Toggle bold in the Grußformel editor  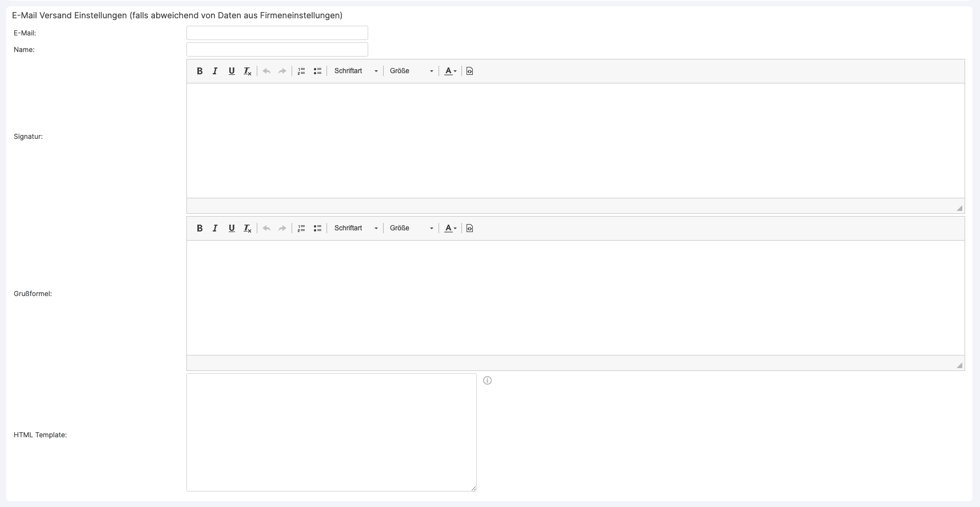(200, 228)
